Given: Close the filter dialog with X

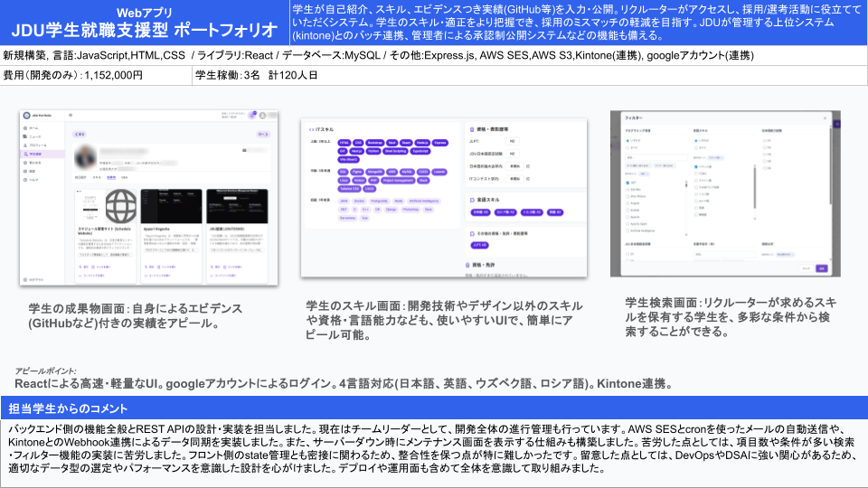Looking at the screenshot, I should tap(823, 117).
